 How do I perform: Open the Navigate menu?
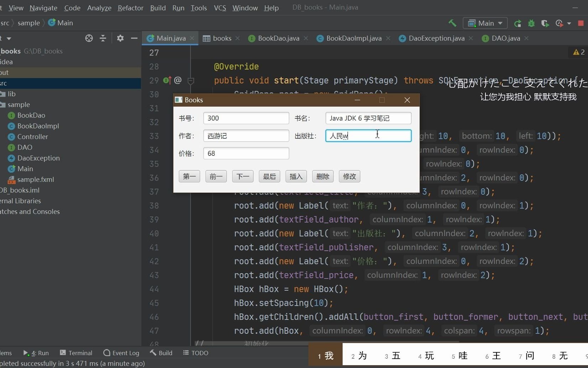[x=43, y=8]
